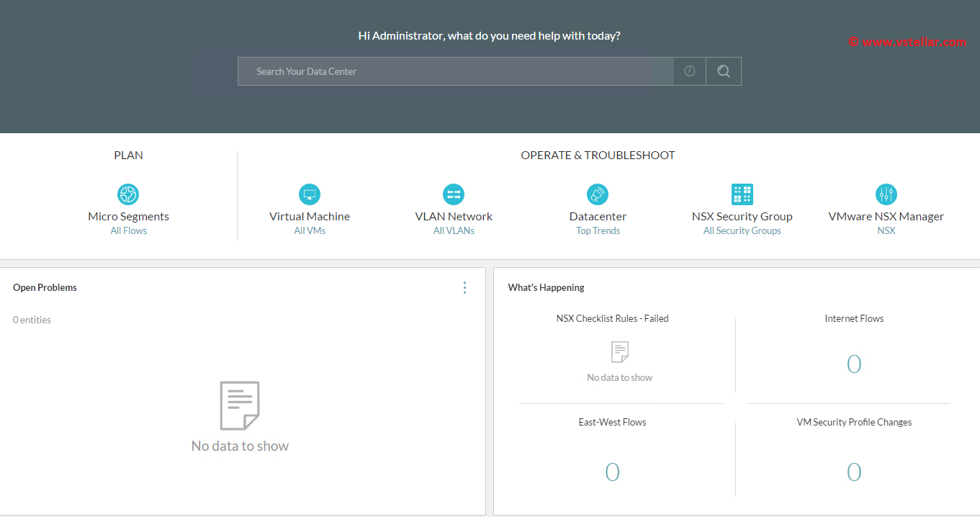This screenshot has width=980, height=517.
Task: Open the All Security Groups link
Action: (742, 231)
